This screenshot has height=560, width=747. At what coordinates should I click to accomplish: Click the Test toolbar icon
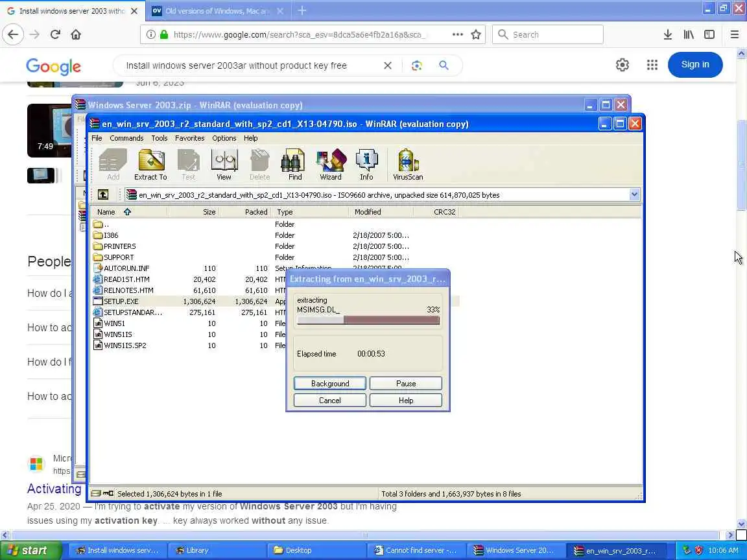click(x=188, y=165)
